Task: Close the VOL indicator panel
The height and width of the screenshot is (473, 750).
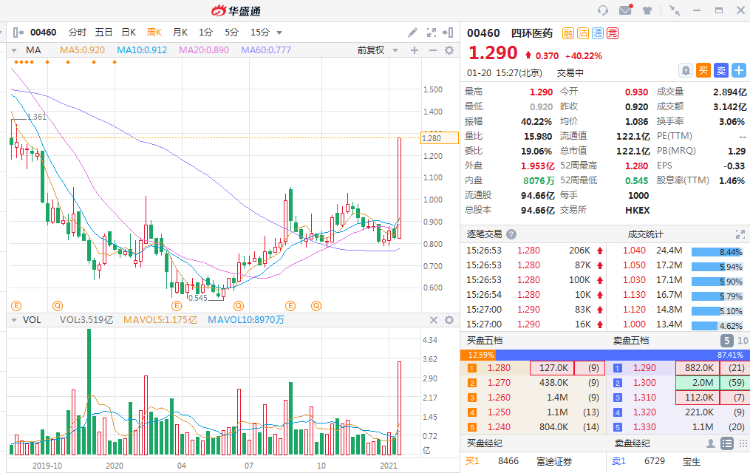Action: [x=433, y=320]
